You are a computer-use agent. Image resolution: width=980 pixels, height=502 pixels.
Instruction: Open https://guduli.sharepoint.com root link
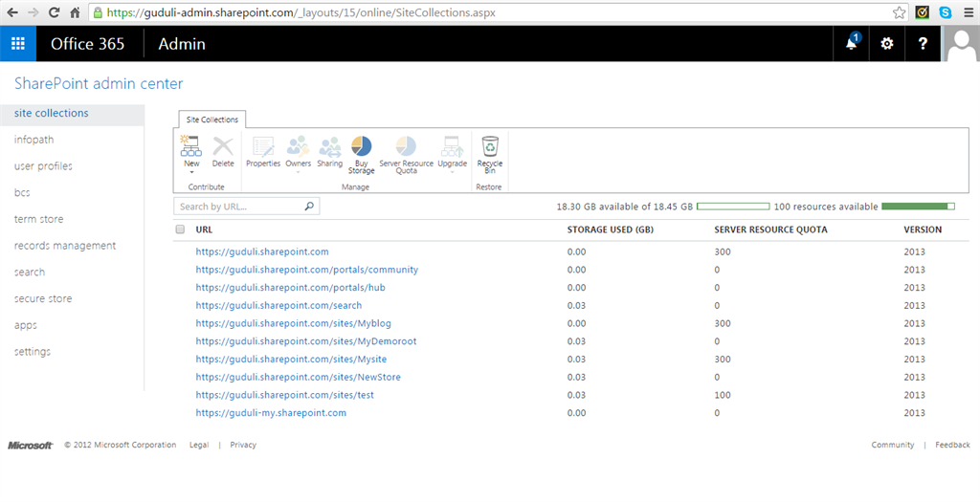coord(262,251)
